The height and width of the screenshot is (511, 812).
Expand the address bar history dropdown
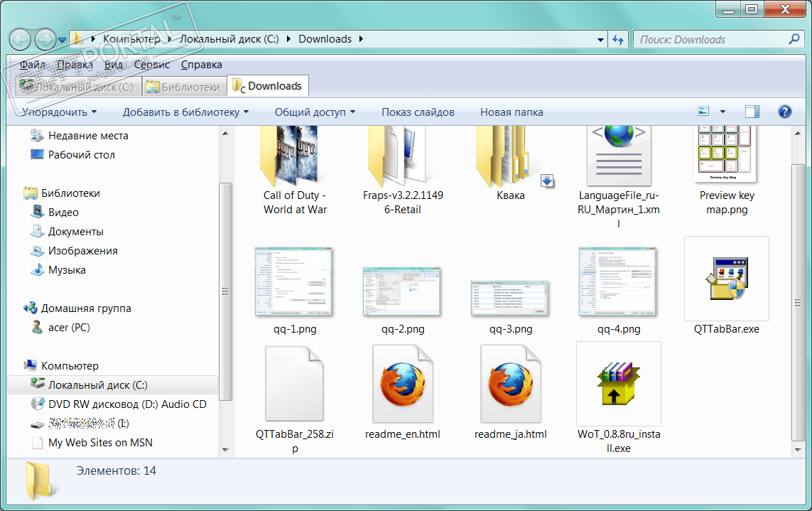tap(600, 39)
